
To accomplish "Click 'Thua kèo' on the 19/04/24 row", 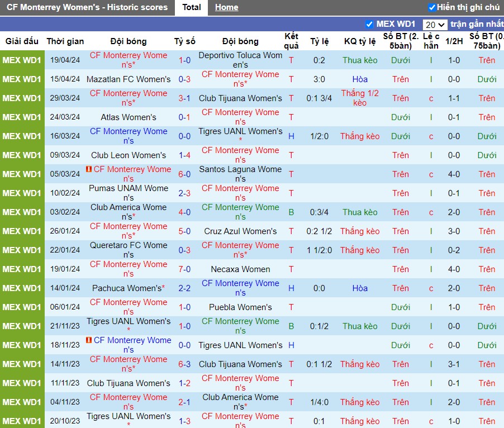I will pyautogui.click(x=360, y=60).
